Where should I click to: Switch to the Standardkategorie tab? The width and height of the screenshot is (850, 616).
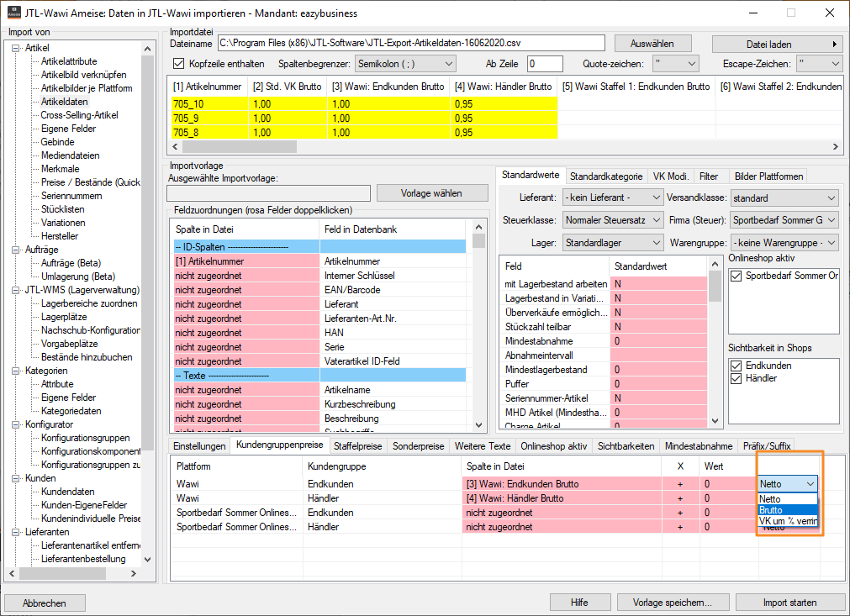[606, 176]
